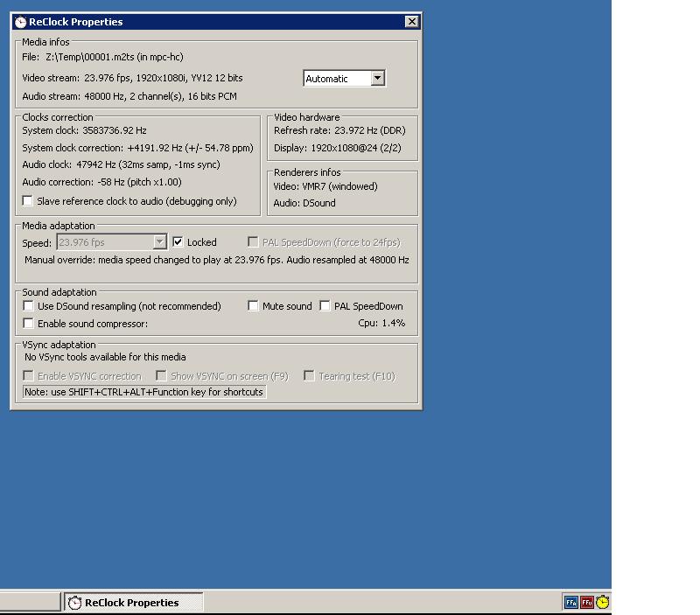Click the ReClock clock icon in title bar
Image resolution: width=700 pixels, height=615 pixels.
pyautogui.click(x=20, y=22)
